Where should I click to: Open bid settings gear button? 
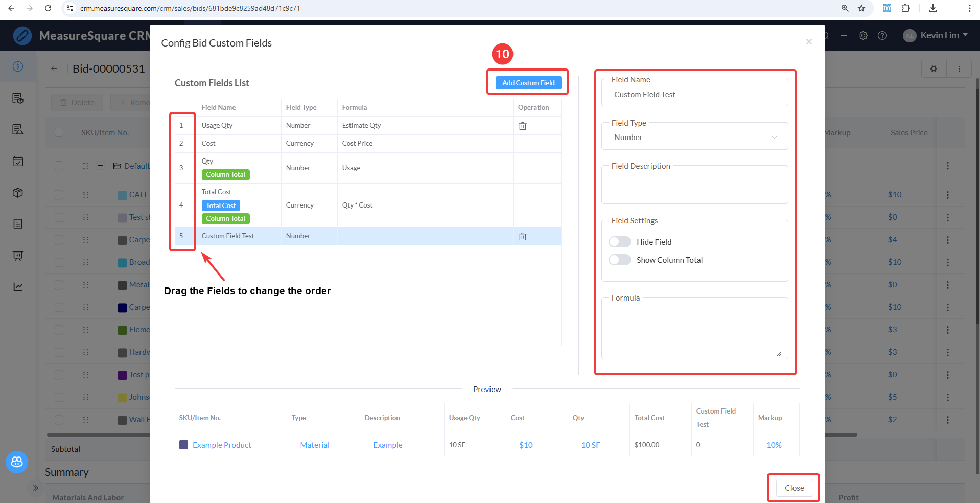pyautogui.click(x=934, y=68)
